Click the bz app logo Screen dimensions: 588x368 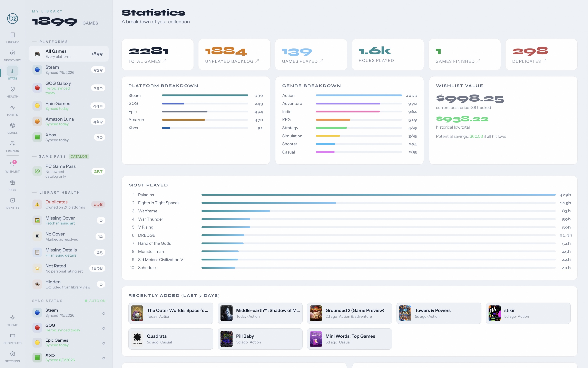[x=12, y=18]
